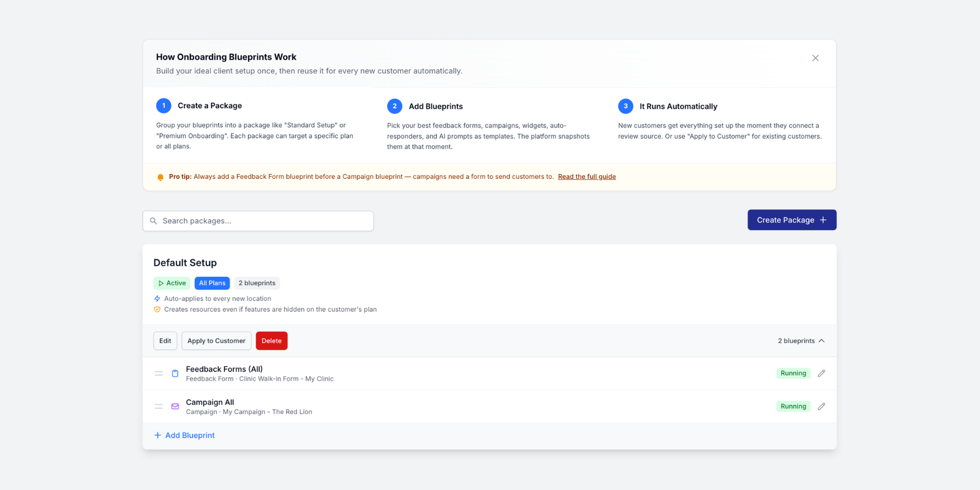The image size is (980, 490).
Task: Delete the Default Setup package
Action: click(x=271, y=341)
